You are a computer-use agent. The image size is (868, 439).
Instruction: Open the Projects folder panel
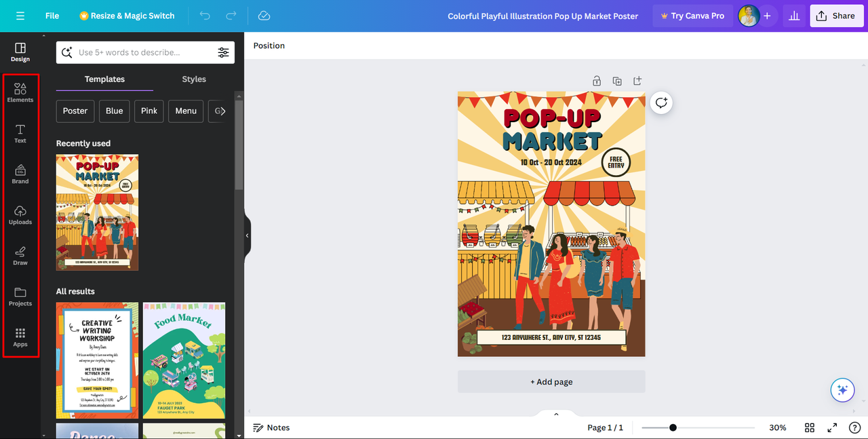[20, 297]
